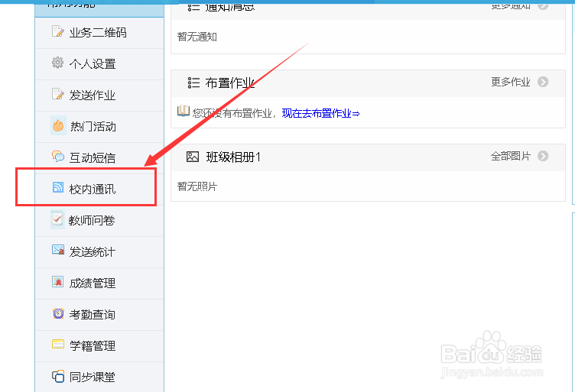Select 校内通讯 in the sidebar
Viewport: 575px width, 392px height.
click(99, 190)
